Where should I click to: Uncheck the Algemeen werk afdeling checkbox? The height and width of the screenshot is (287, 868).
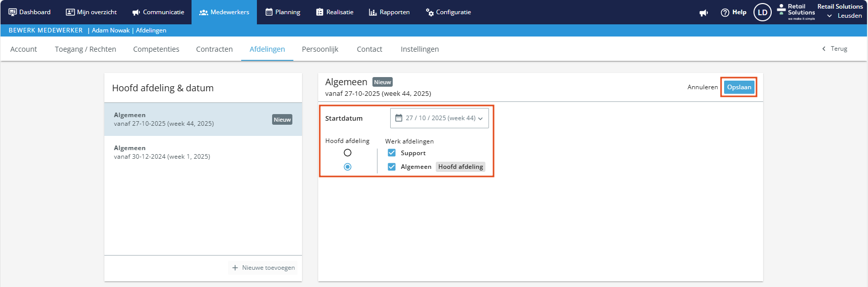pos(392,167)
